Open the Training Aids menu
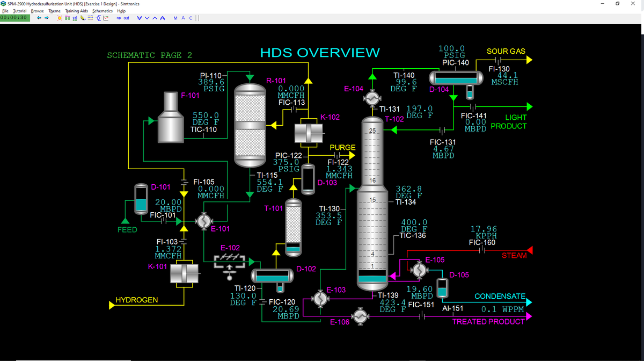 click(x=77, y=11)
